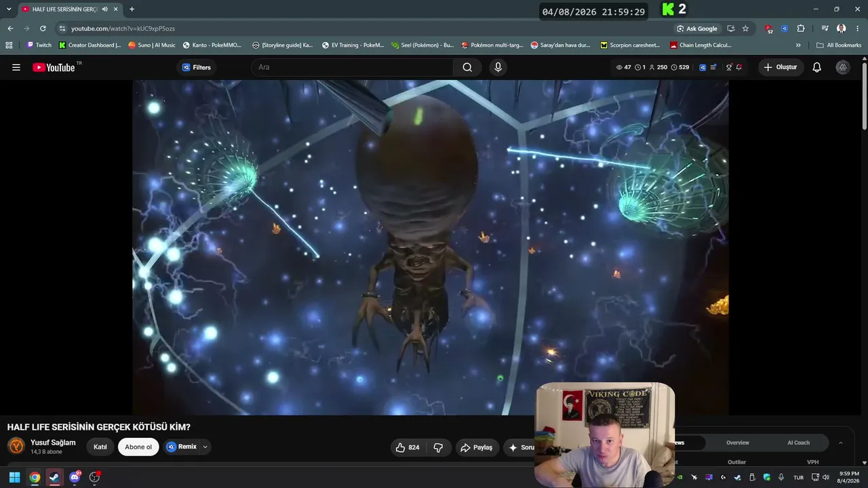Screen dimensions: 868x488
Task: Click the Ask Google button
Action: (696, 28)
